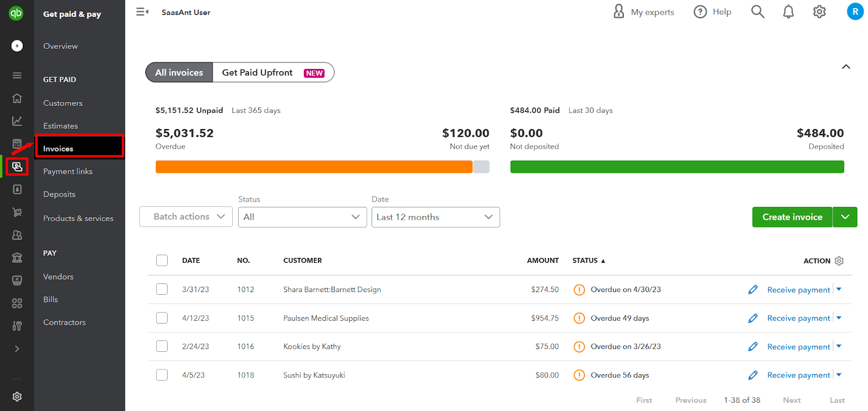Click the green Deposited progress bar

tap(677, 167)
